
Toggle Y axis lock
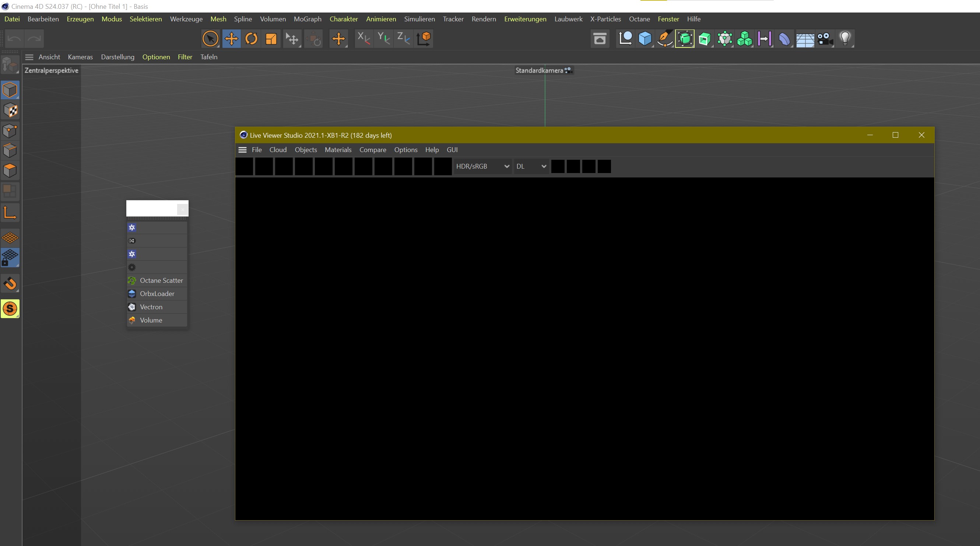(x=383, y=39)
